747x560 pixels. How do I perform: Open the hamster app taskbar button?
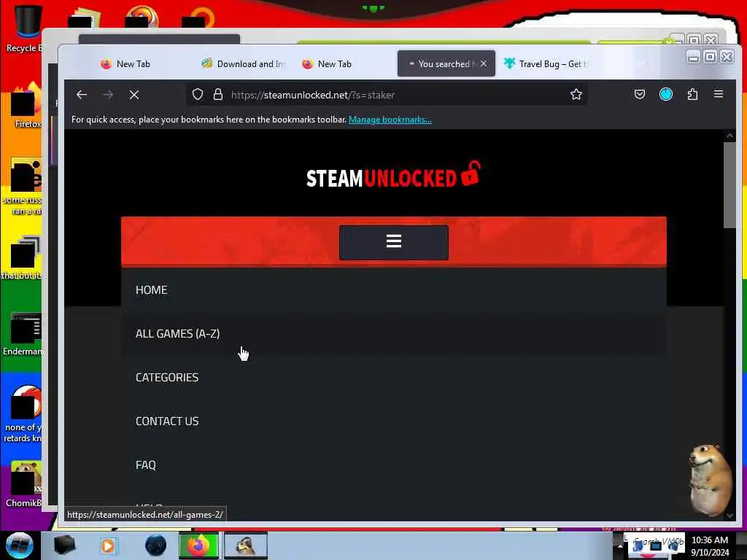246,545
